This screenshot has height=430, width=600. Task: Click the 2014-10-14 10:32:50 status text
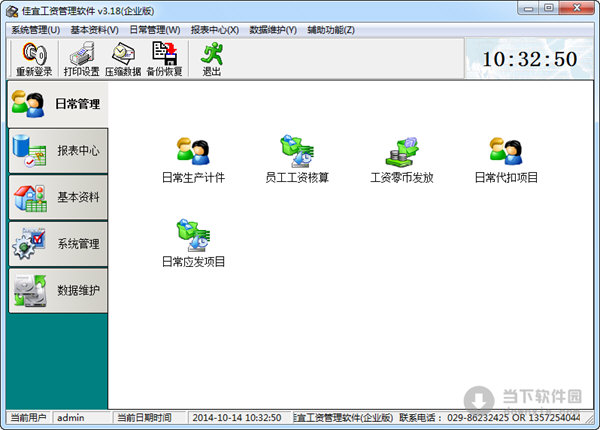pyautogui.click(x=237, y=418)
